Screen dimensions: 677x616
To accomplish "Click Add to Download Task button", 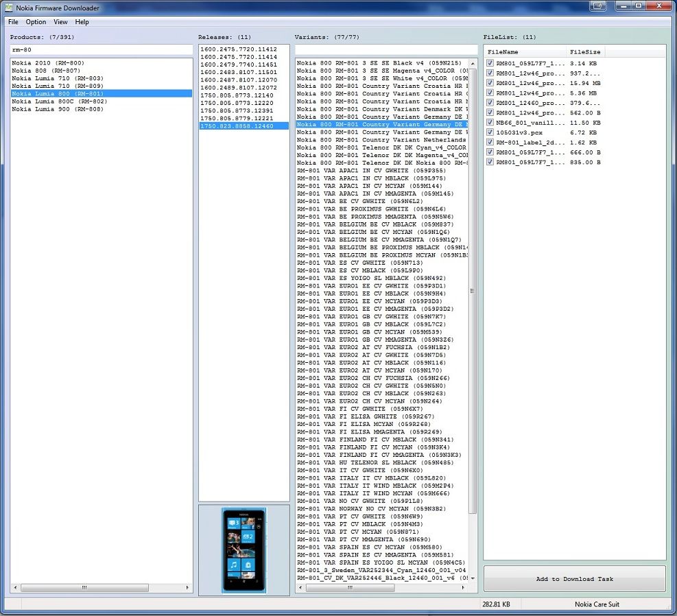I will click(x=574, y=579).
